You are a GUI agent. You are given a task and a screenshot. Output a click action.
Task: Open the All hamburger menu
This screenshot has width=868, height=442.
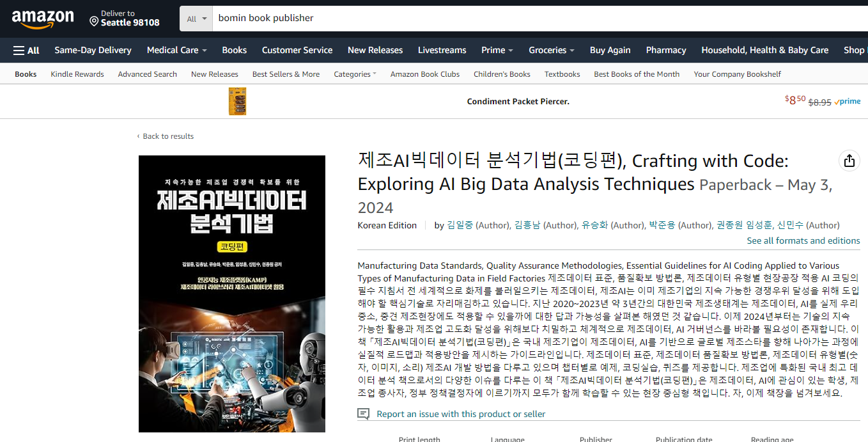click(26, 50)
